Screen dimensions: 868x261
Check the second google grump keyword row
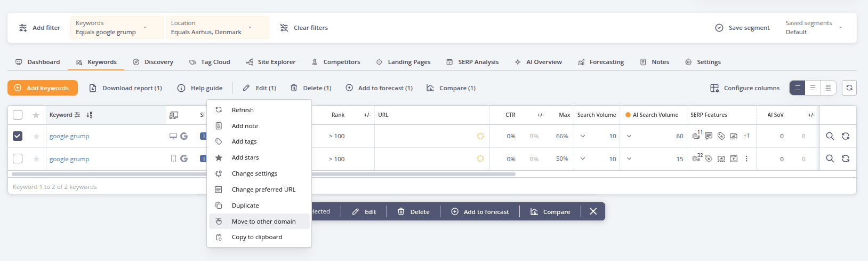coord(18,159)
